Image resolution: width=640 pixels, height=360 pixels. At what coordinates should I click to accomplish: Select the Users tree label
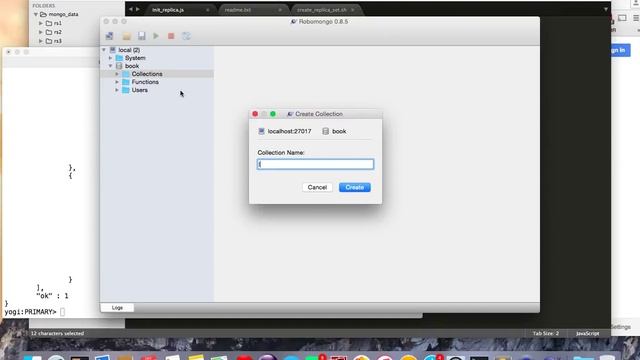click(140, 90)
